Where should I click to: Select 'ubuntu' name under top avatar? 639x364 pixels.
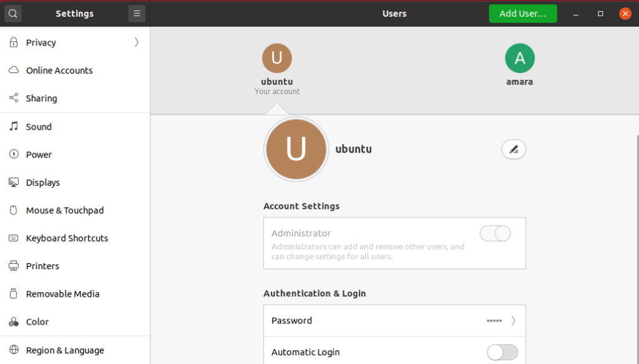277,82
